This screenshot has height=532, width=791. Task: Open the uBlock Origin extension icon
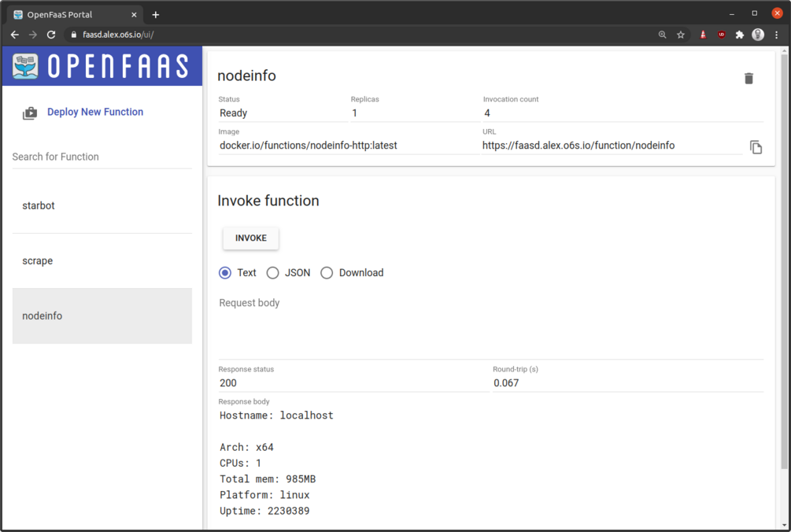pyautogui.click(x=722, y=35)
